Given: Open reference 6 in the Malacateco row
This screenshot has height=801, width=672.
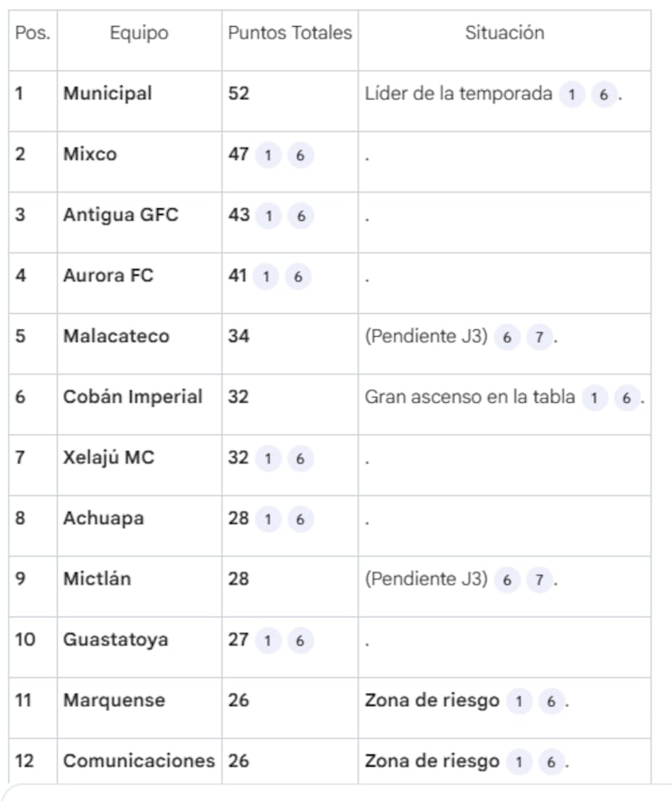Looking at the screenshot, I should tap(507, 337).
